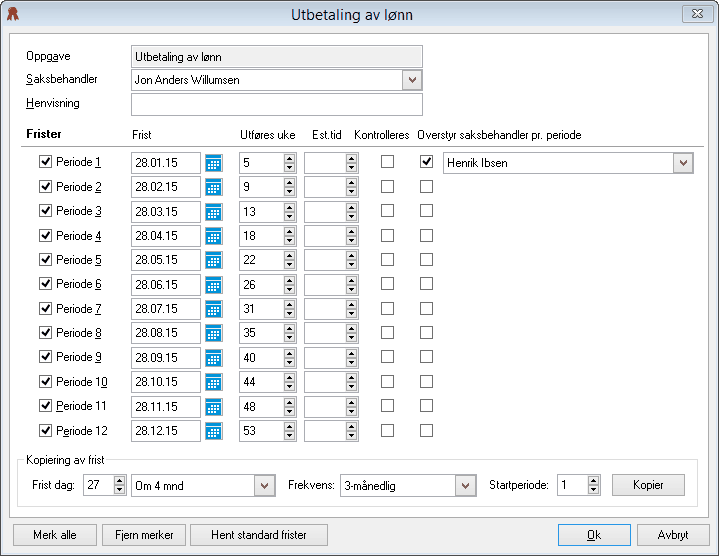Open calendar icon next to 28.02.15
Screen dimensions: 719x556
click(213, 187)
